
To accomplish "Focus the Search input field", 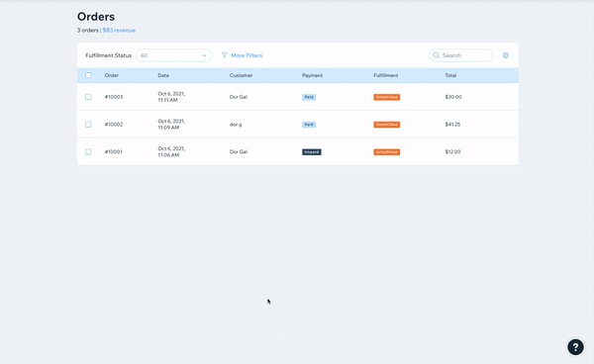I will (461, 55).
